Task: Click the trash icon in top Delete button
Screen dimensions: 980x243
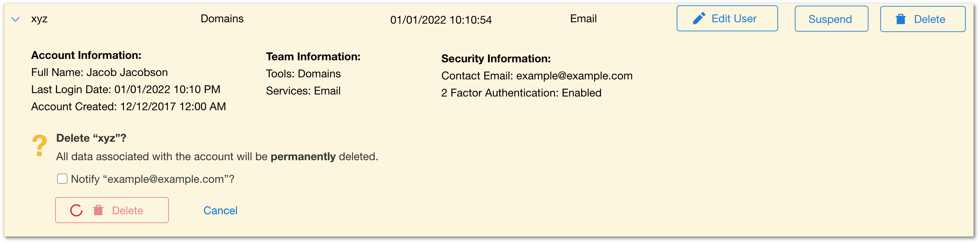Action: (x=901, y=19)
